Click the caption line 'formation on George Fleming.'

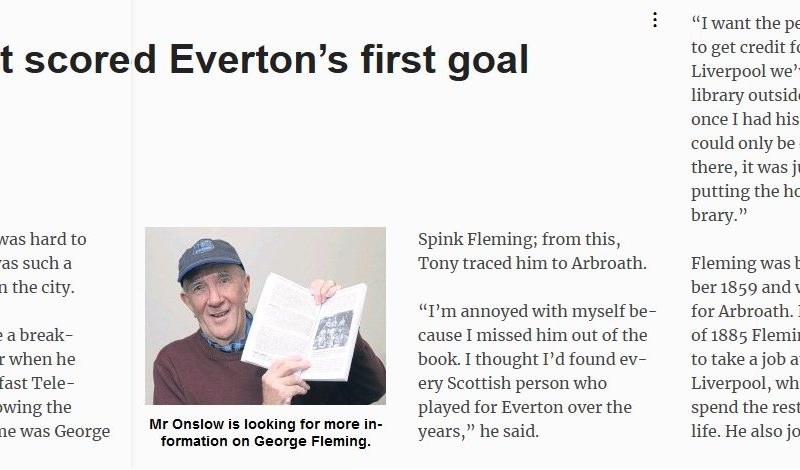pyautogui.click(x=265, y=441)
